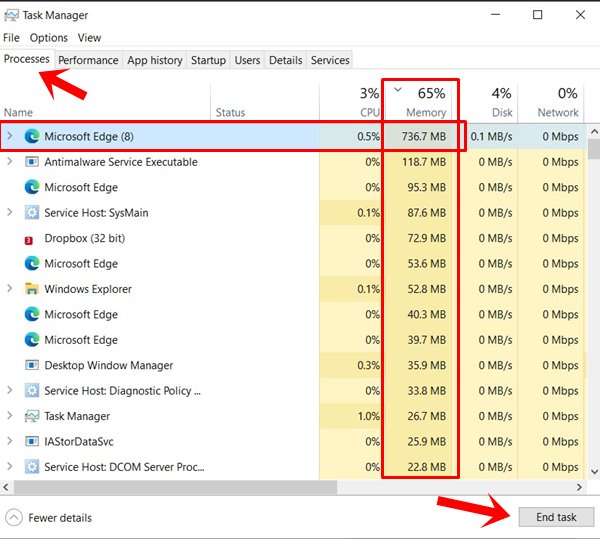Viewport: 600px width, 539px height.
Task: Click the Edge icon in the 40.3 MB row
Action: click(32, 314)
